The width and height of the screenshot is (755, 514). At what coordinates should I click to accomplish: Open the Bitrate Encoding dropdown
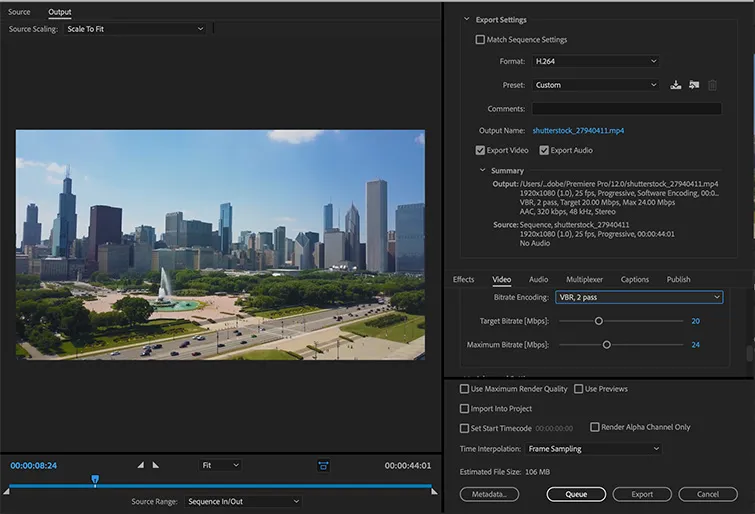(x=638, y=297)
